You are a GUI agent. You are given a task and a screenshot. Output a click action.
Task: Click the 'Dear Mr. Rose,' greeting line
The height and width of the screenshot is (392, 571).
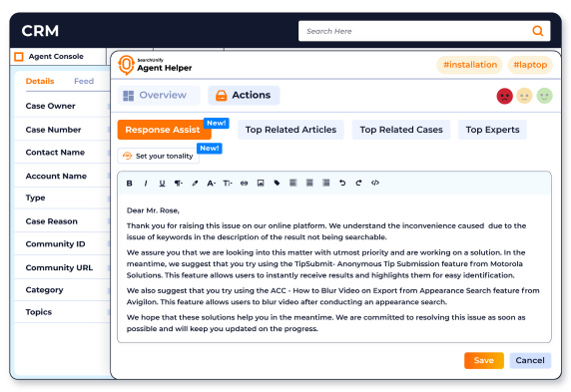(x=153, y=210)
